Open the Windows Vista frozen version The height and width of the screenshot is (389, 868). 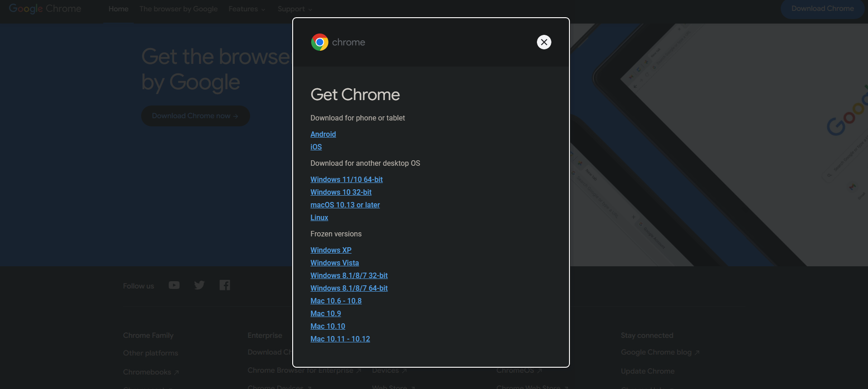point(335,263)
